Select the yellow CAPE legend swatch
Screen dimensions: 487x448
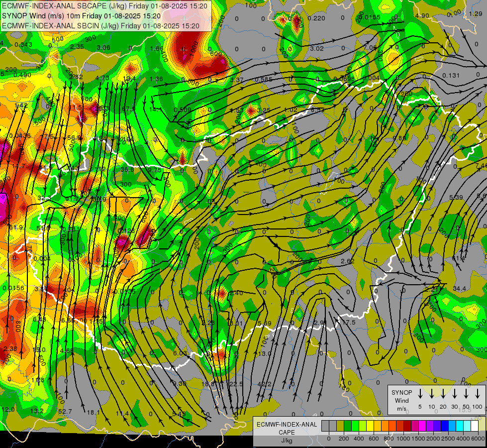click(x=370, y=426)
